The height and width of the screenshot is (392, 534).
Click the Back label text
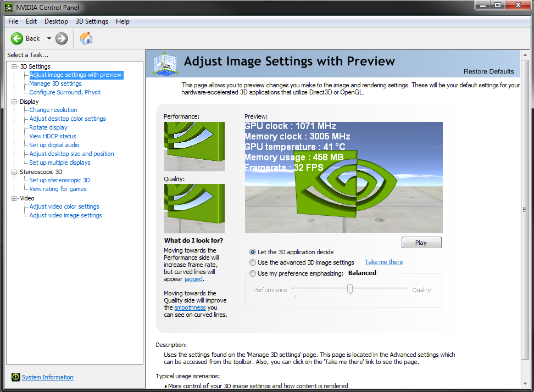tap(33, 38)
